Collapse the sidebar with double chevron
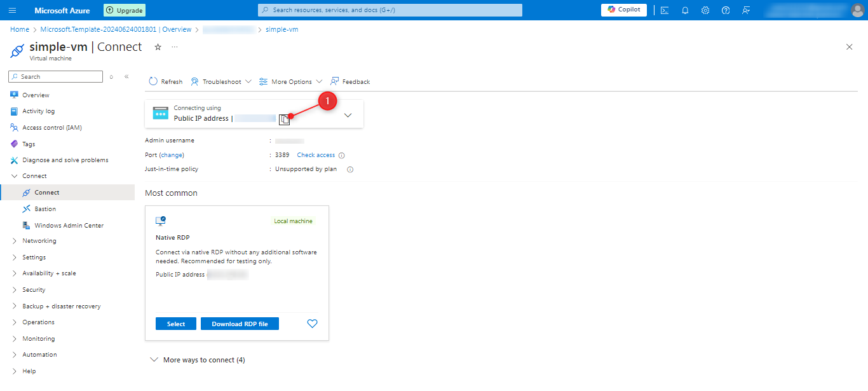 click(x=126, y=76)
